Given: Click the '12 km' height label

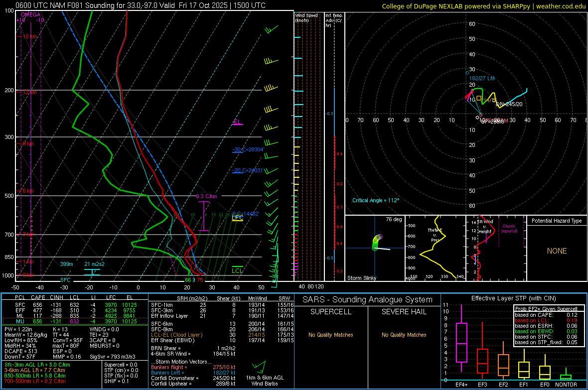Looking at the screenshot, I should (x=29, y=92).
